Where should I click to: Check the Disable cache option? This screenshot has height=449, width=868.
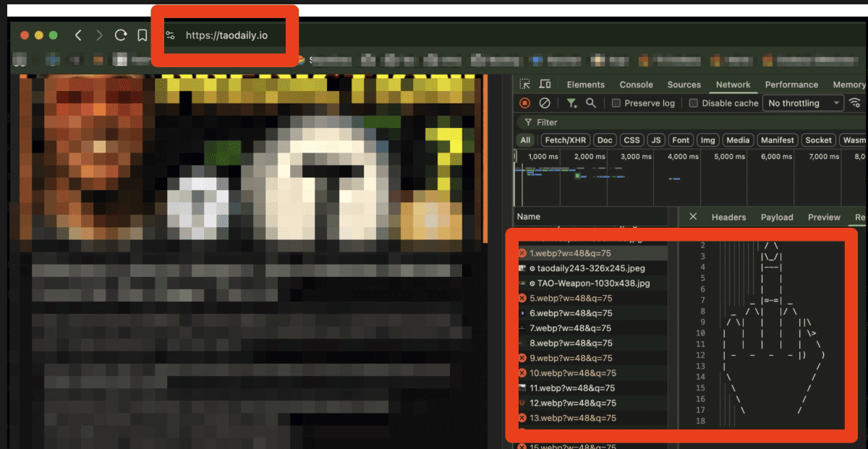[x=694, y=103]
